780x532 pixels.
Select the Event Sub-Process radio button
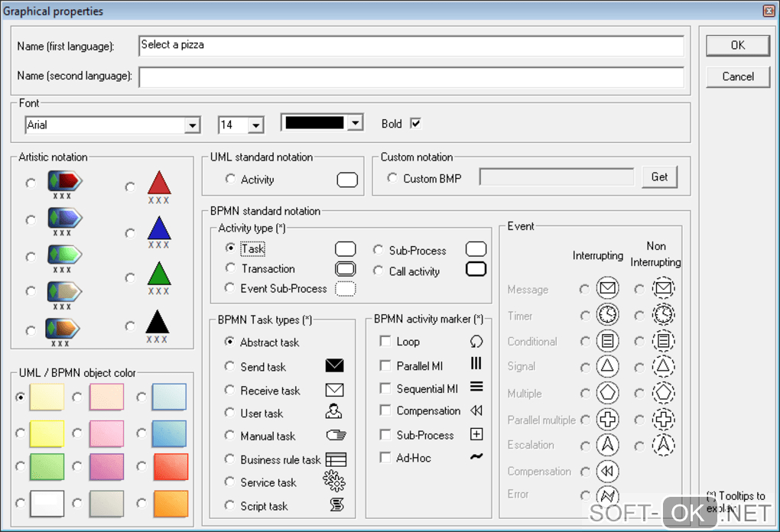[230, 288]
